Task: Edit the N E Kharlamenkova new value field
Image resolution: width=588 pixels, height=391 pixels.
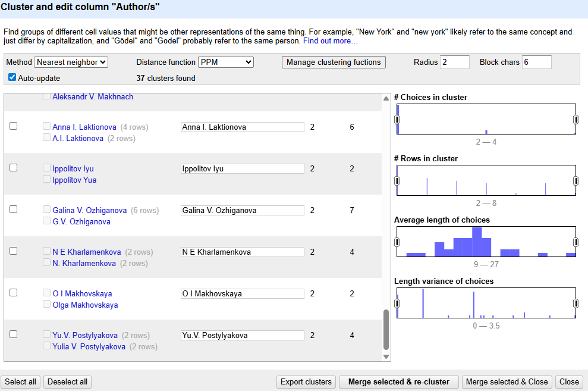Action: click(242, 252)
